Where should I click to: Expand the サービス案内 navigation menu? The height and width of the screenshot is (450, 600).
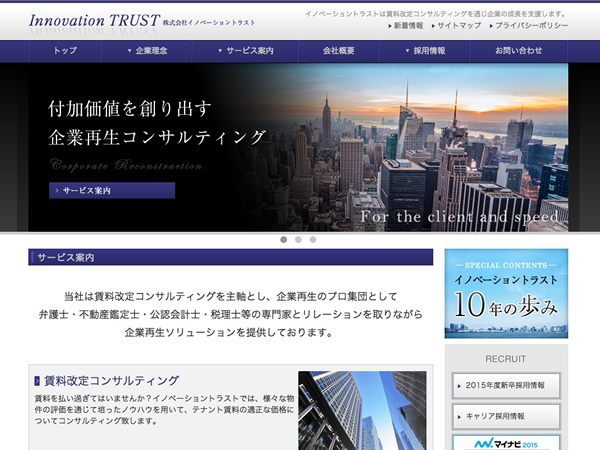(x=245, y=51)
